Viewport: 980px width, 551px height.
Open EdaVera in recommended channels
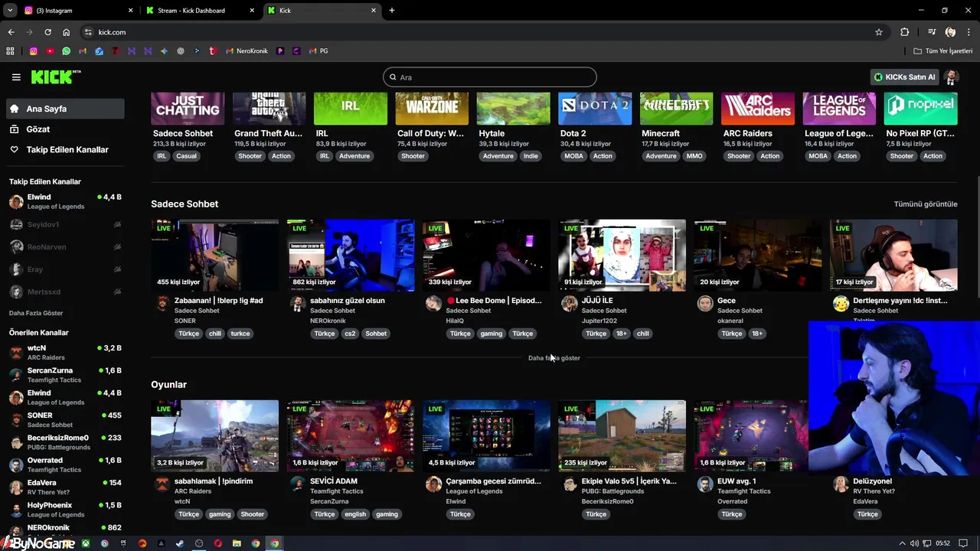click(65, 487)
